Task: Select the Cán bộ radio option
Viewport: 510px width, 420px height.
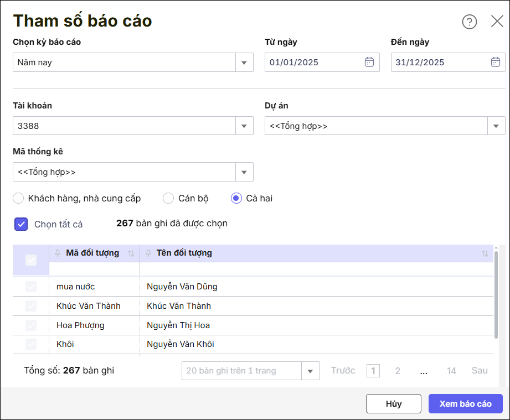Action: pos(169,198)
